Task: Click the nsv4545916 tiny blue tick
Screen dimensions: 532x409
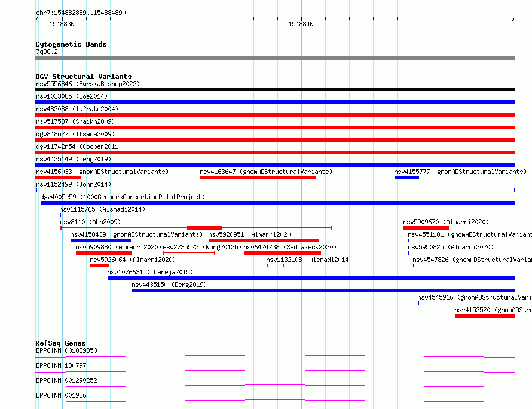Action: click(418, 303)
